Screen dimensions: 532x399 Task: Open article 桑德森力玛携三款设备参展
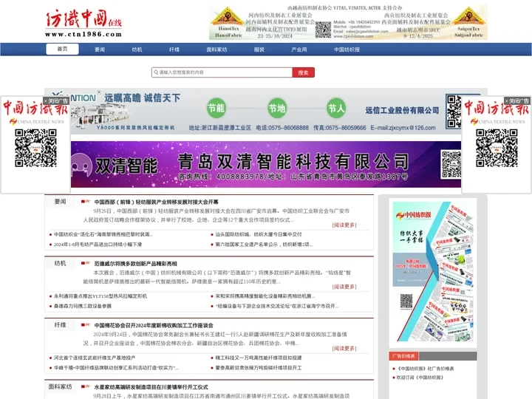point(83,306)
